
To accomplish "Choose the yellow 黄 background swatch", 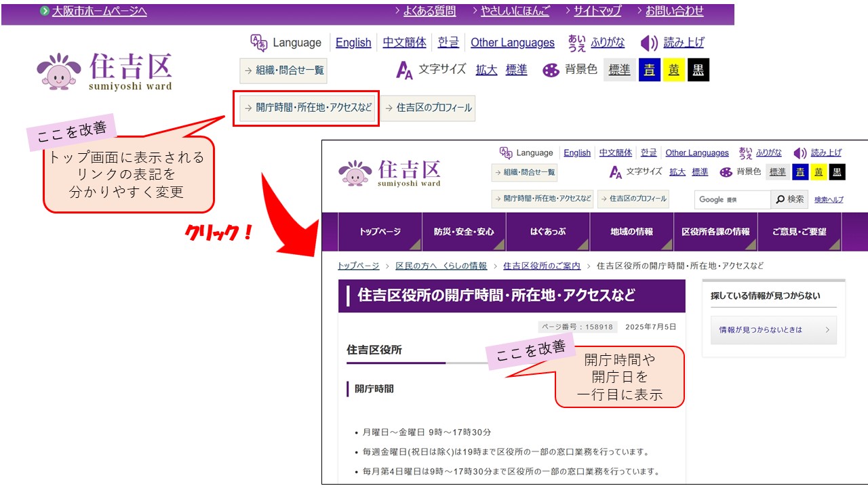I will 673,70.
